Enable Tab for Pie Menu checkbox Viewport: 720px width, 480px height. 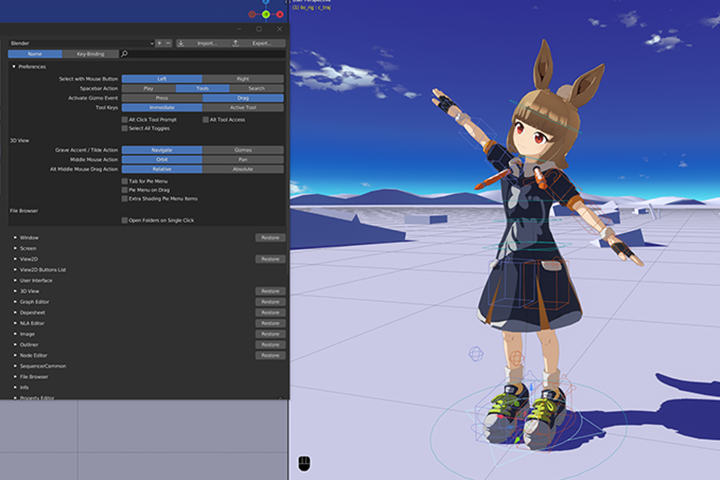coord(124,181)
